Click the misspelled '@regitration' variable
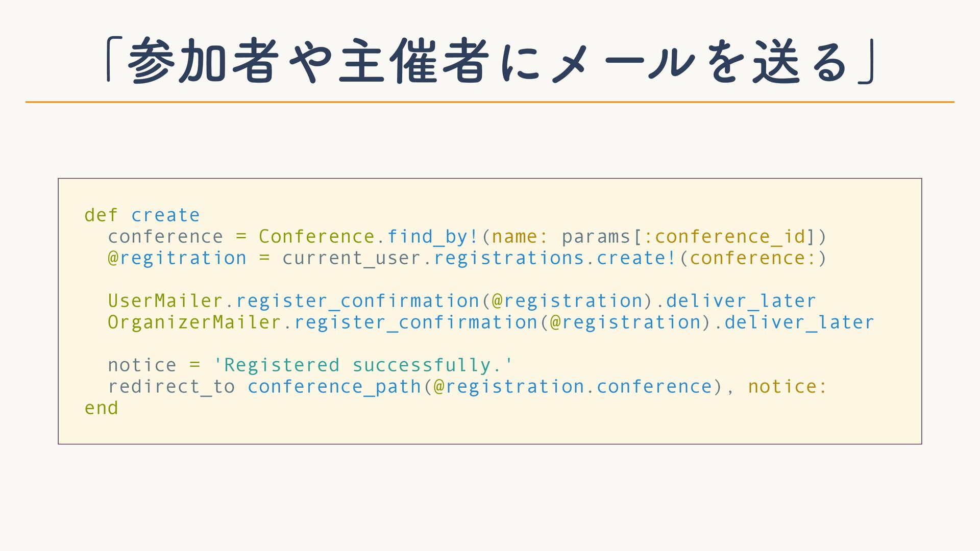 tap(177, 259)
